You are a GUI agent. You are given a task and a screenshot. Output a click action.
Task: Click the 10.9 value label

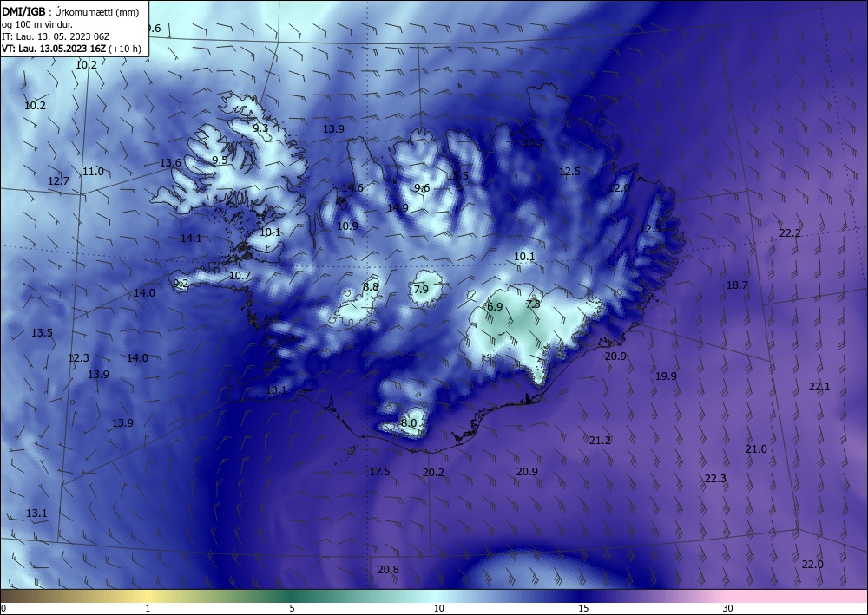click(x=348, y=226)
